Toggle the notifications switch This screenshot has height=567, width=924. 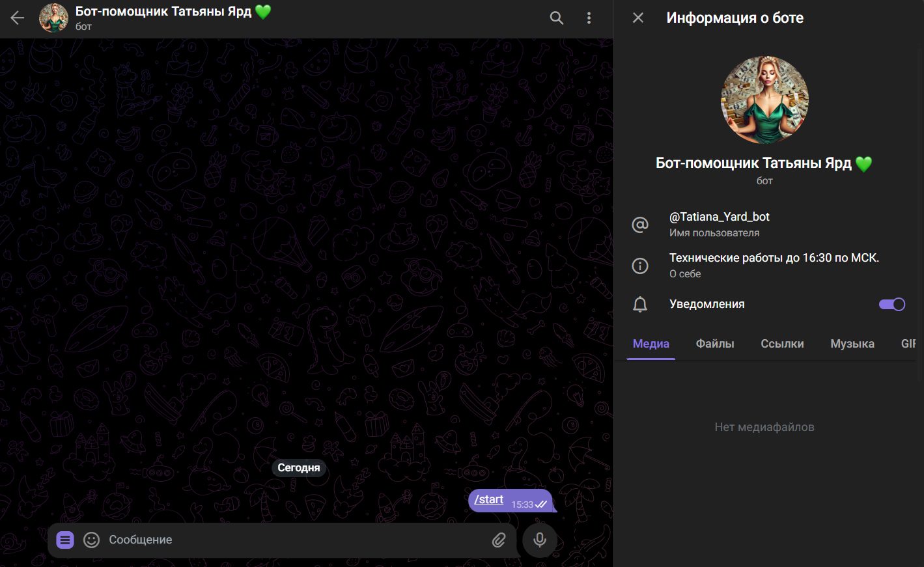click(x=891, y=304)
